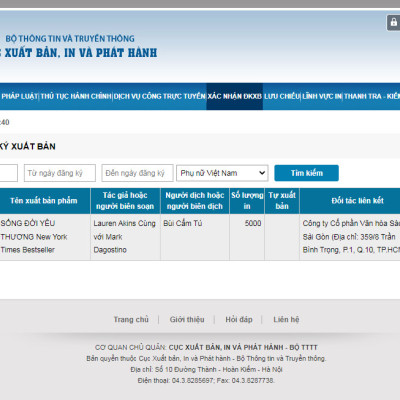Viewport: 400px width, 400px height.
Task: Focus the Đến ngày đăng ký field
Action: [137, 173]
